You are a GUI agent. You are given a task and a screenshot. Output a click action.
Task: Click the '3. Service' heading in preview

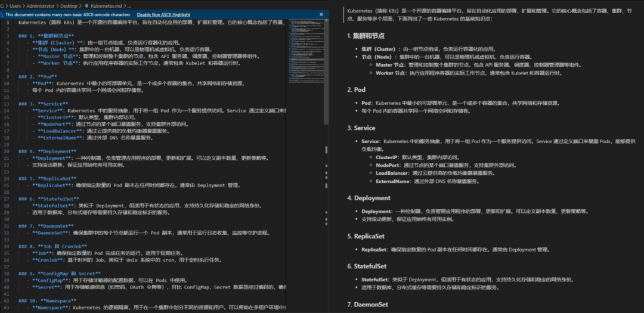pyautogui.click(x=361, y=128)
